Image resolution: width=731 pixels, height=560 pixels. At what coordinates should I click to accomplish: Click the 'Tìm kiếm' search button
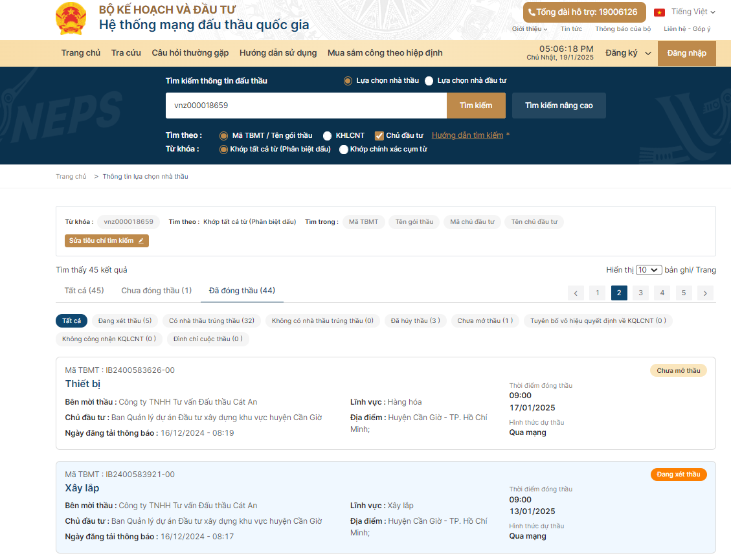[476, 106]
